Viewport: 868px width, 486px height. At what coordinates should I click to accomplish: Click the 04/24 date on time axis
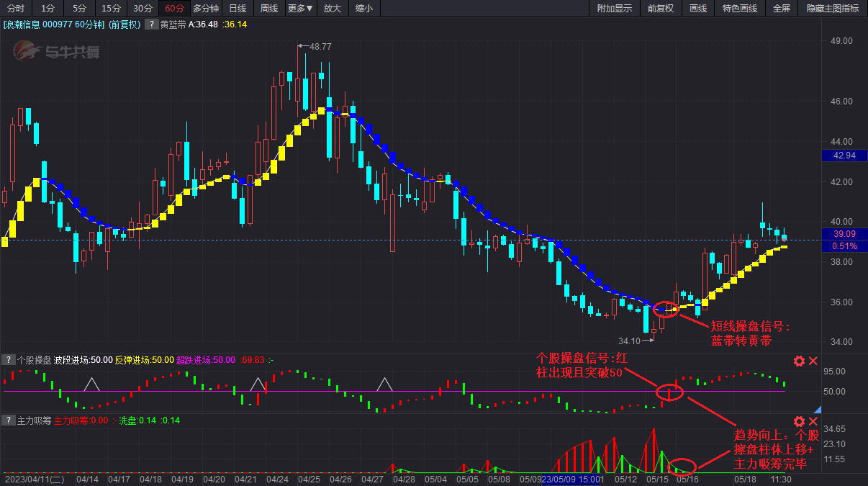click(278, 479)
